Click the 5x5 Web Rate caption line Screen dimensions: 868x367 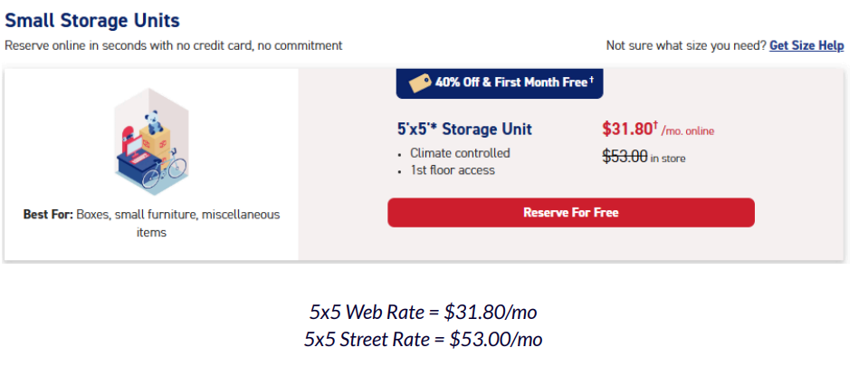click(x=423, y=313)
